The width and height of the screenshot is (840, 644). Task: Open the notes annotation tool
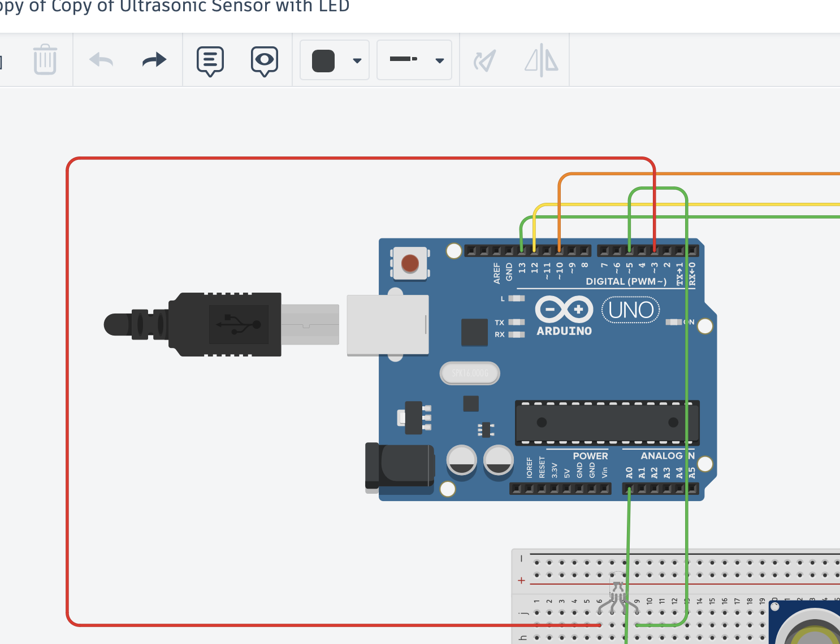[x=210, y=61]
